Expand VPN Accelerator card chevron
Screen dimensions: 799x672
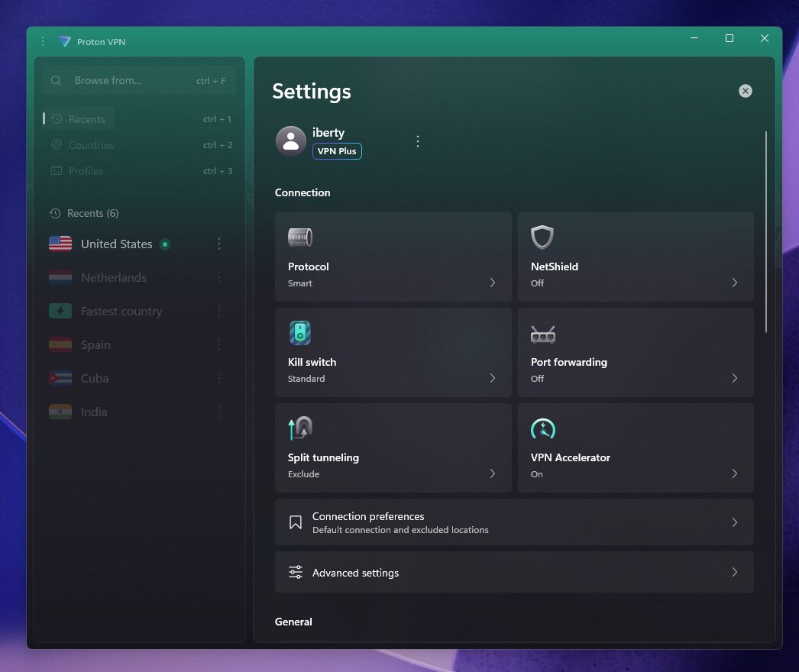click(734, 473)
